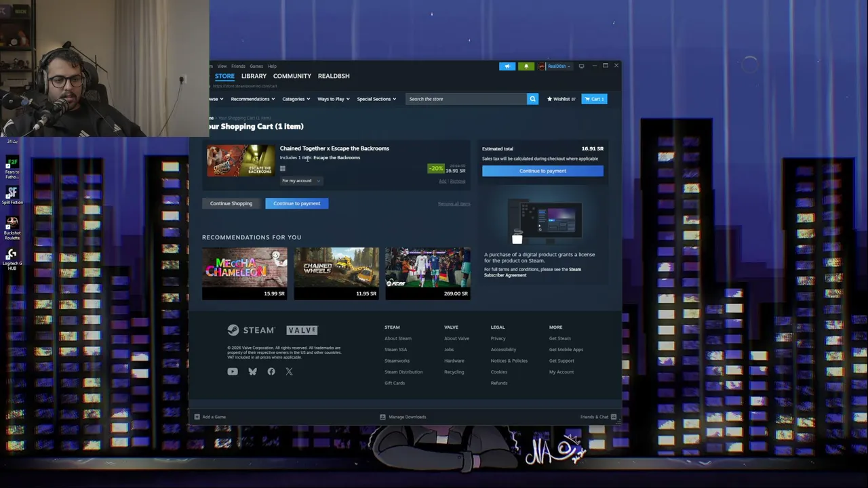Open the green notifications bell

tap(526, 66)
